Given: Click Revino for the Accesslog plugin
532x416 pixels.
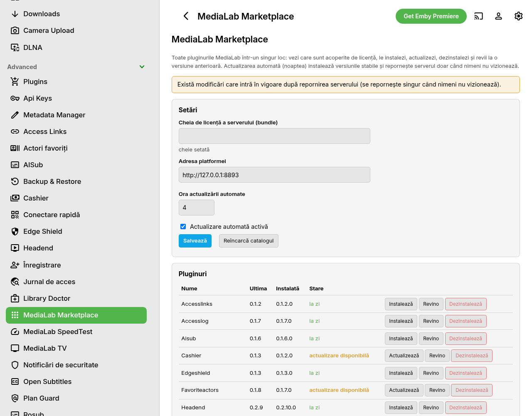Looking at the screenshot, I should tap(431, 321).
